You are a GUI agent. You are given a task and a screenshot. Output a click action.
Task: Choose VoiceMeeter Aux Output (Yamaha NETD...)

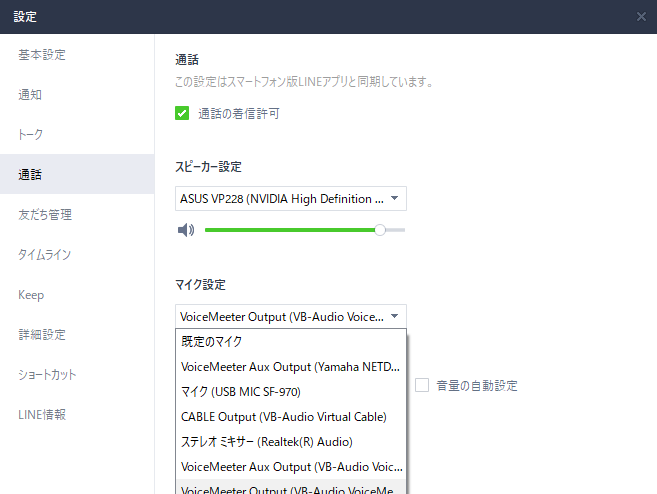(x=291, y=367)
